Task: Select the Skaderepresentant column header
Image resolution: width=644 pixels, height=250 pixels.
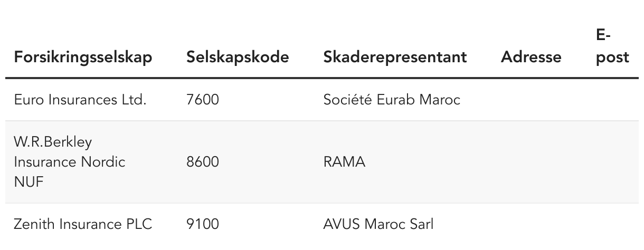Action: point(395,57)
